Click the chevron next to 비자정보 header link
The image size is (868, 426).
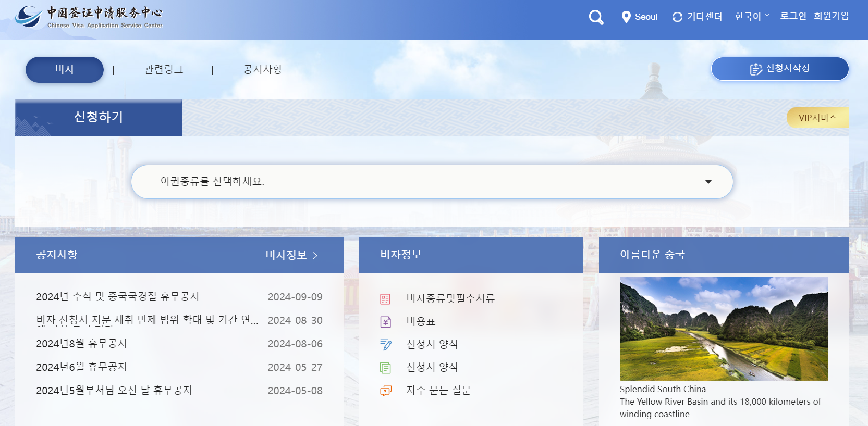pos(315,255)
